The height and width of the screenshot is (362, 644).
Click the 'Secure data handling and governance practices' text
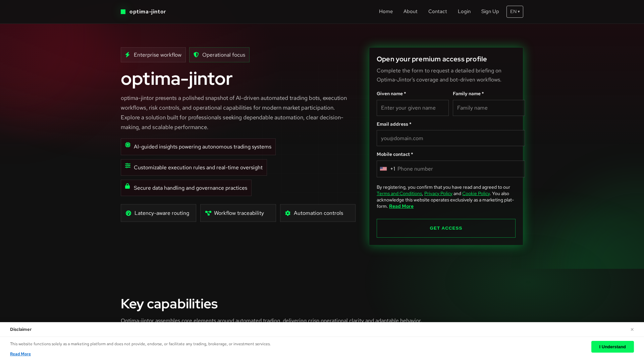click(x=191, y=188)
